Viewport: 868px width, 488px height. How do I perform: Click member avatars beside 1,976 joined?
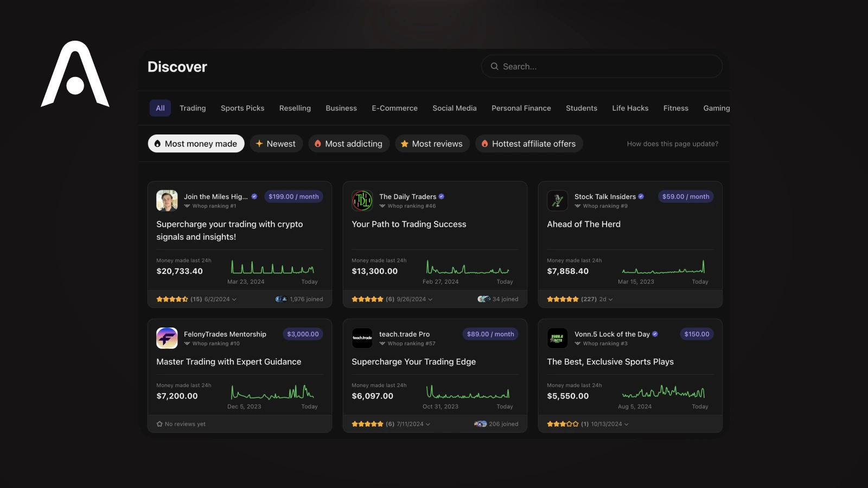(x=281, y=299)
